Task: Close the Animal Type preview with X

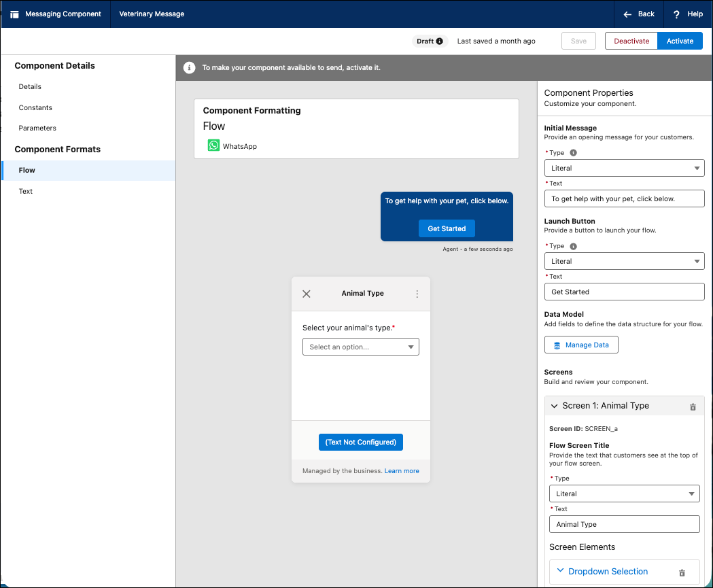Action: (x=307, y=294)
